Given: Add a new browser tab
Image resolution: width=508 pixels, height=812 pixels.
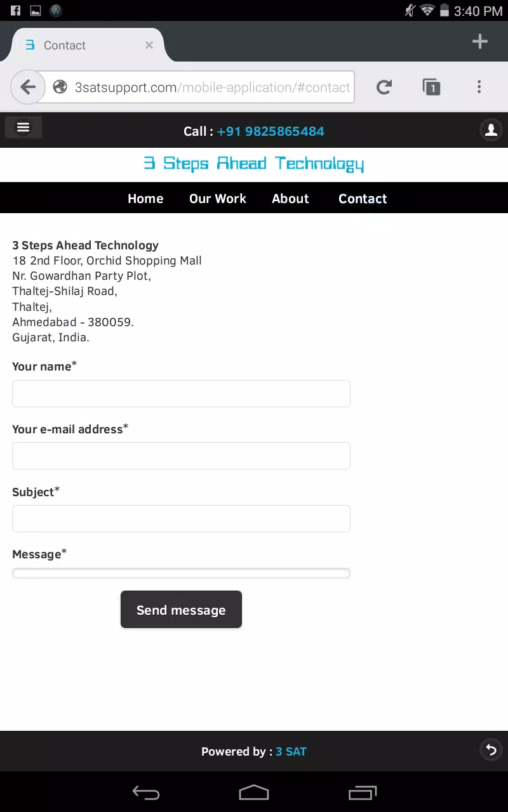Looking at the screenshot, I should pos(480,42).
